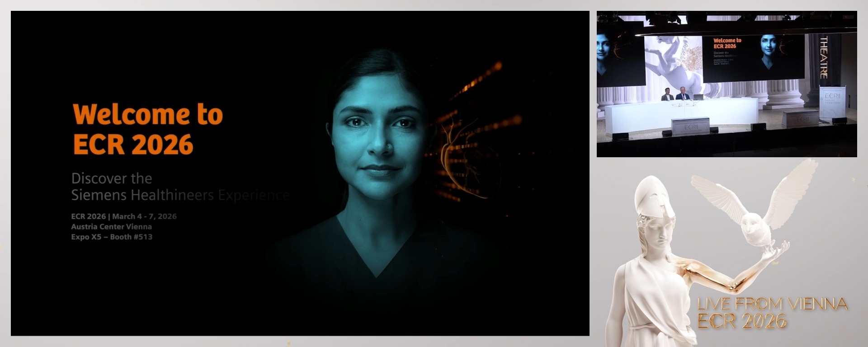The height and width of the screenshot is (347, 868).
Task: Click the two seated speakers at the panel table
Action: 675,94
